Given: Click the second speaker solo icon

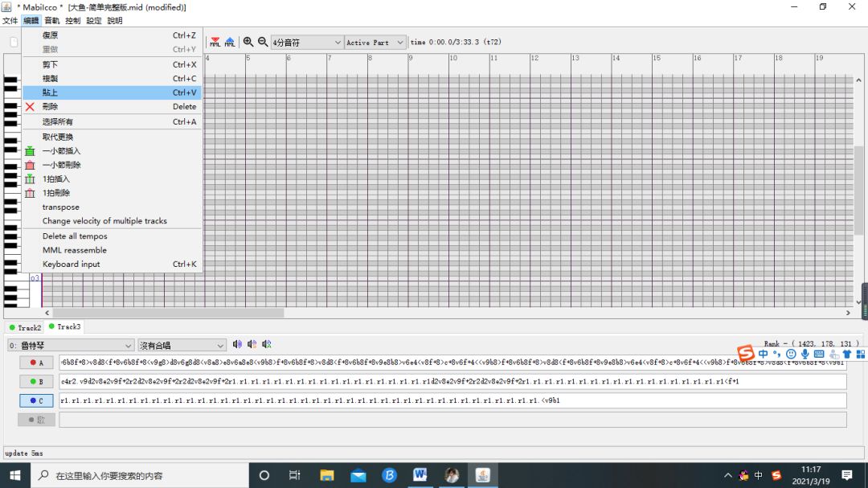Looking at the screenshot, I should click(x=252, y=345).
